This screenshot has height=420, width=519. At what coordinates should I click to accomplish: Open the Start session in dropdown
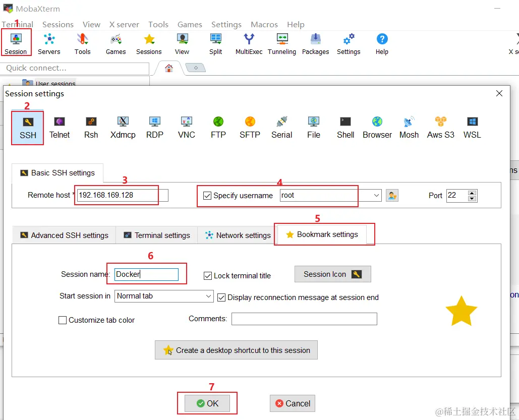point(164,296)
